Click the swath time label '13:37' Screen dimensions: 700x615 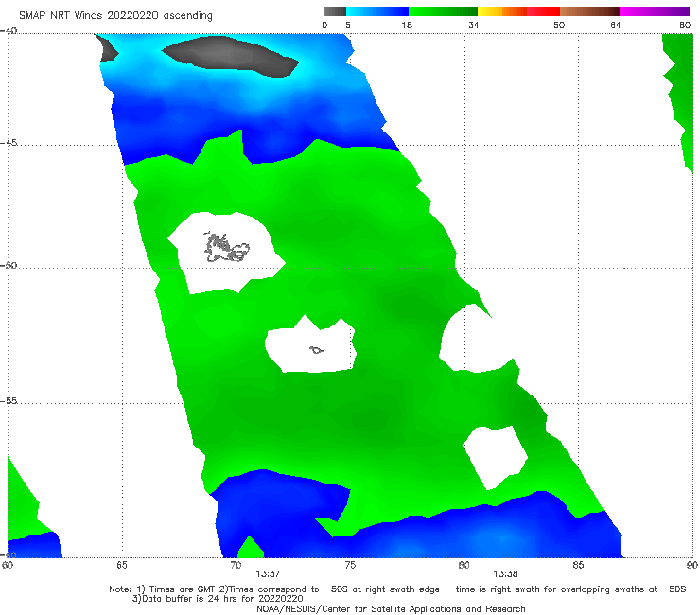coord(268,574)
